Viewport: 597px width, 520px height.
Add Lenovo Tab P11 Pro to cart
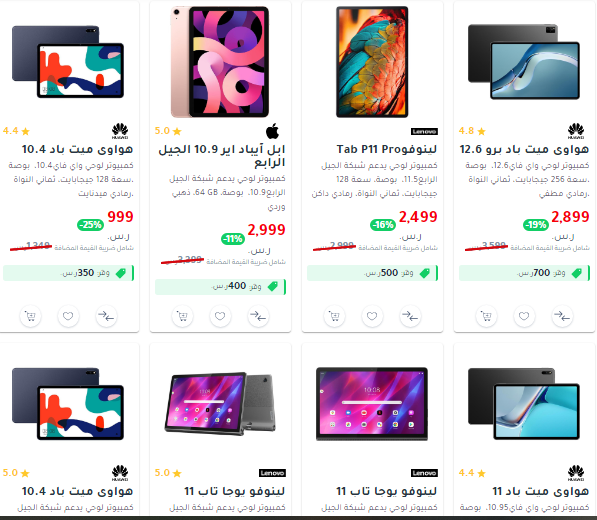334,316
